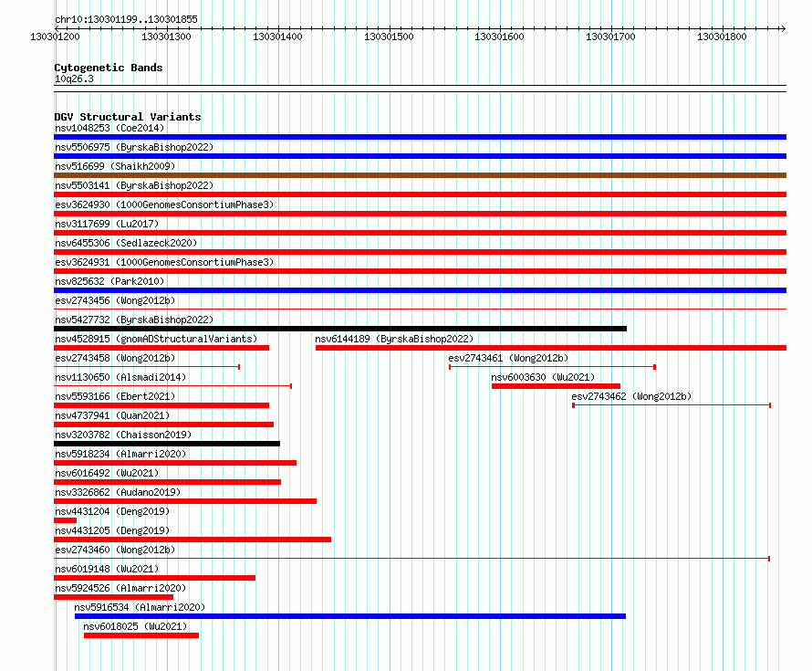The width and height of the screenshot is (812, 671).
Task: Select esv2743456 (Wong2012b) label
Action: pyautogui.click(x=115, y=300)
